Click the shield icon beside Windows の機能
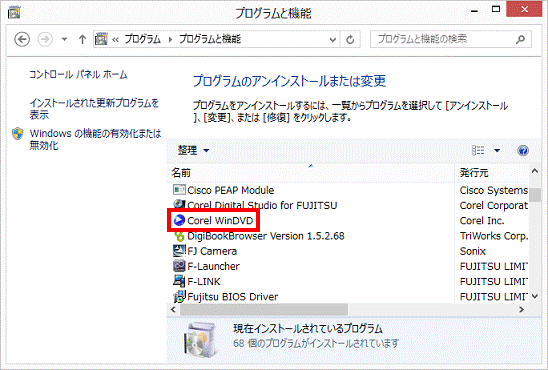 pyautogui.click(x=17, y=133)
